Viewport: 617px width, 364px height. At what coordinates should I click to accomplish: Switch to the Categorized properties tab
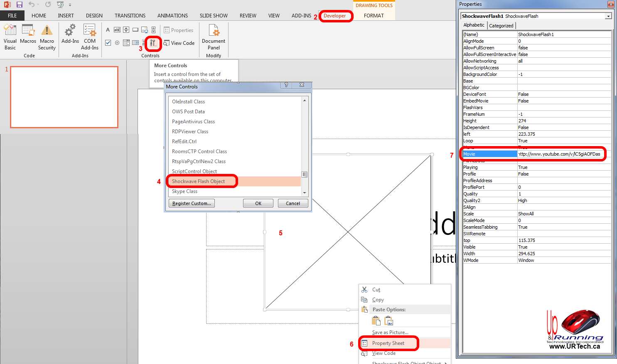501,26
